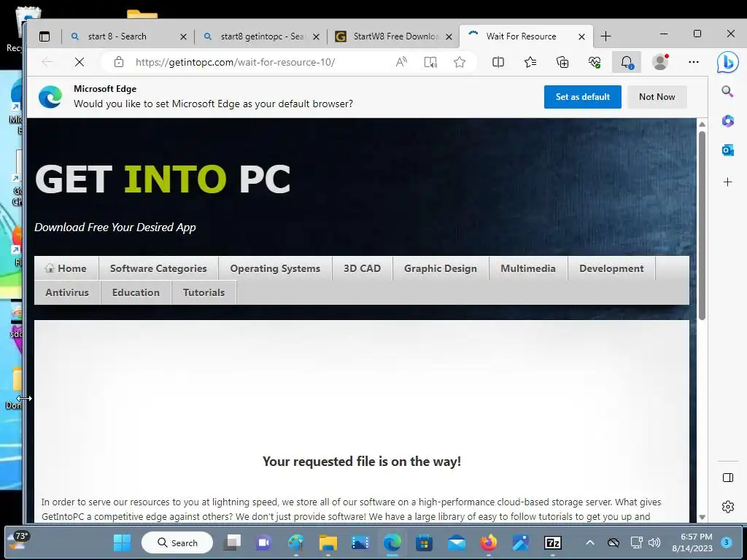
Task: Open Microsoft Store taskbar icon
Action: [424, 542]
